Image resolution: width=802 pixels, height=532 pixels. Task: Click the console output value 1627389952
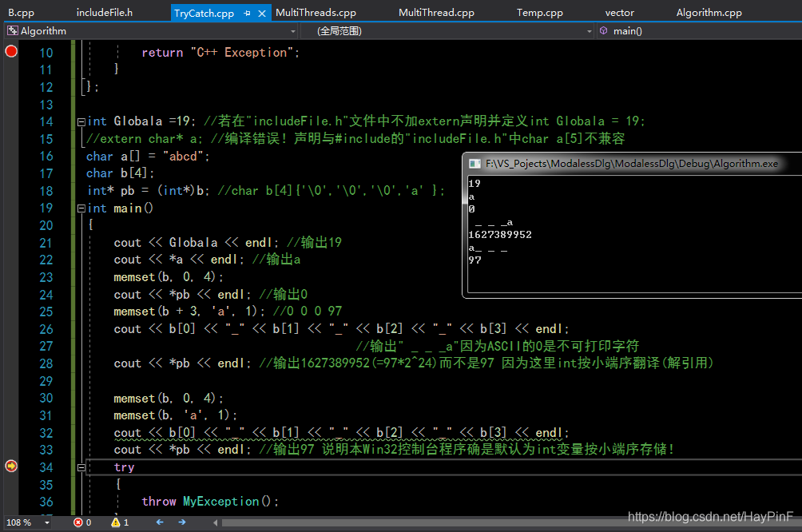click(500, 234)
